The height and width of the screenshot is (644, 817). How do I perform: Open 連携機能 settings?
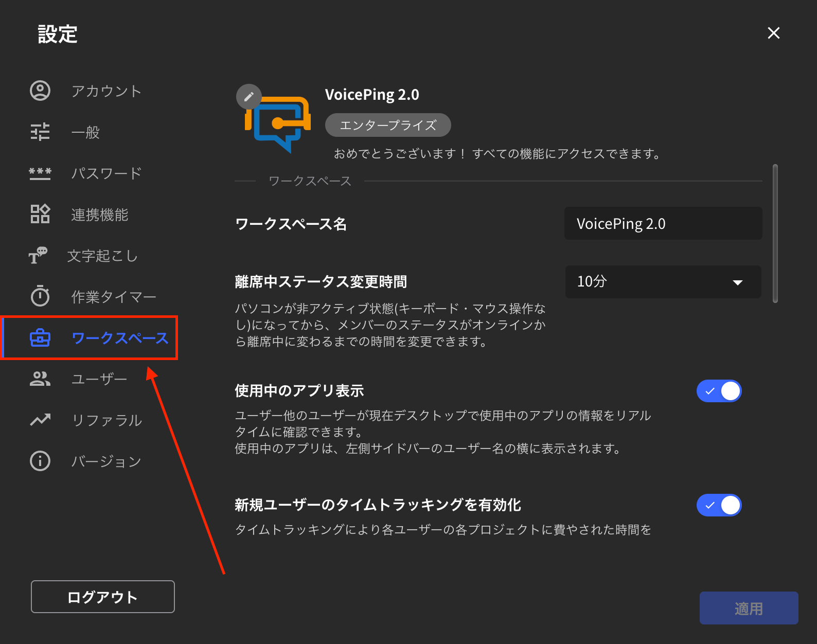point(100,214)
